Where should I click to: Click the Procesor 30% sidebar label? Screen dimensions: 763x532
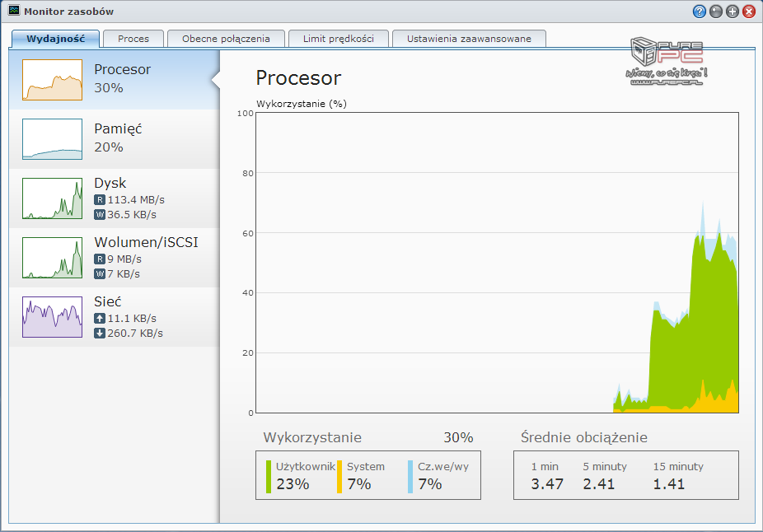click(x=122, y=79)
